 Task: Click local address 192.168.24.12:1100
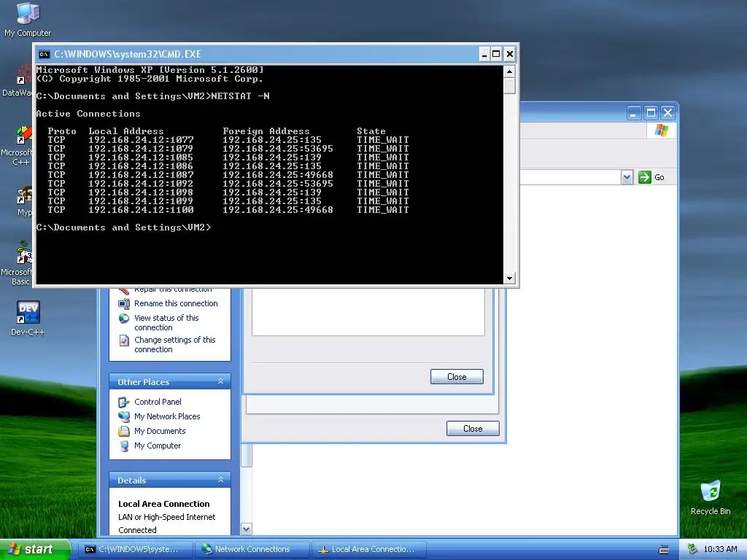click(141, 210)
